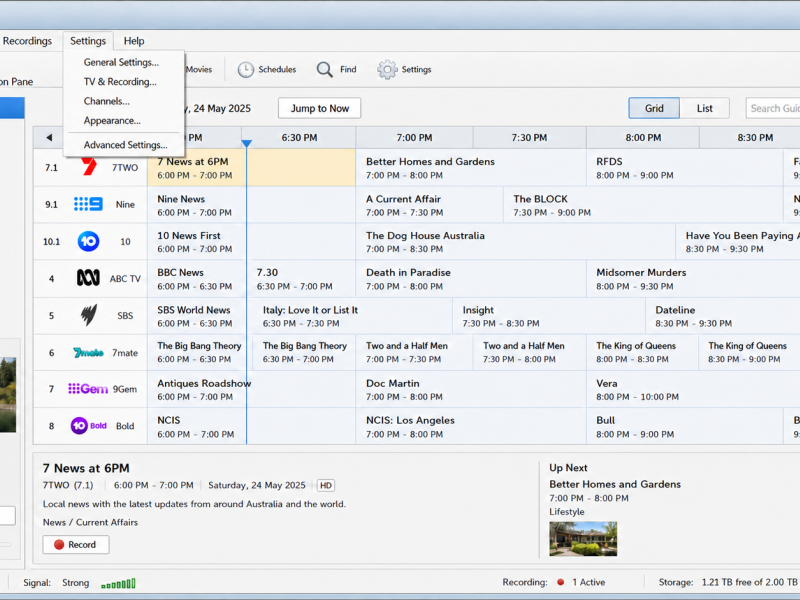Viewport: 800px width, 600px height.
Task: Select Better Homes and Gardens in grid
Action: [x=471, y=167]
